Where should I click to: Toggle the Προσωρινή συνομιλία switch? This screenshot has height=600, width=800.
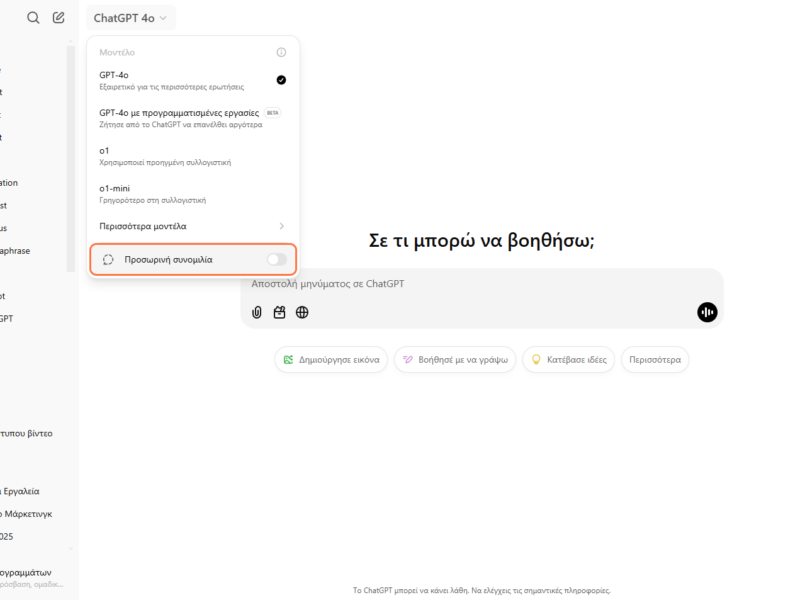tap(277, 259)
